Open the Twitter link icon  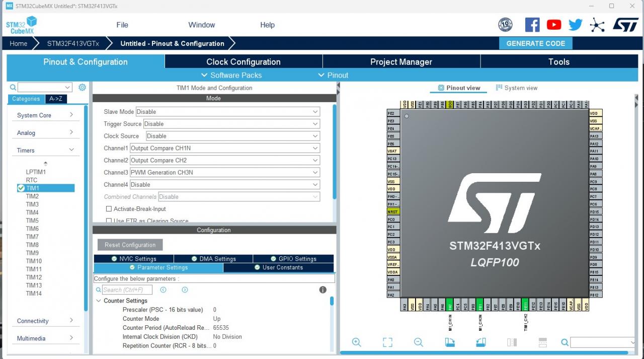pyautogui.click(x=576, y=25)
